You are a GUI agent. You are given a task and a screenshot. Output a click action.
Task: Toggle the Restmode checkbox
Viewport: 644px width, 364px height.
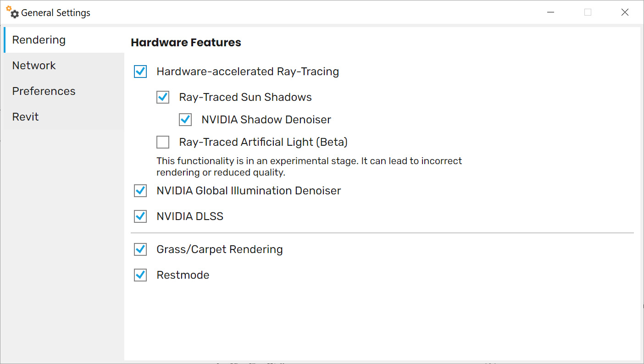(x=140, y=275)
